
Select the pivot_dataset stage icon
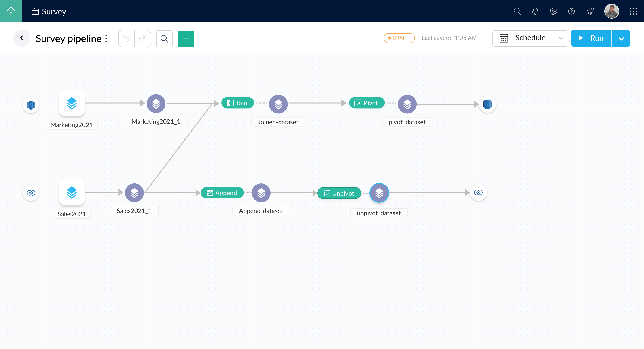point(407,104)
